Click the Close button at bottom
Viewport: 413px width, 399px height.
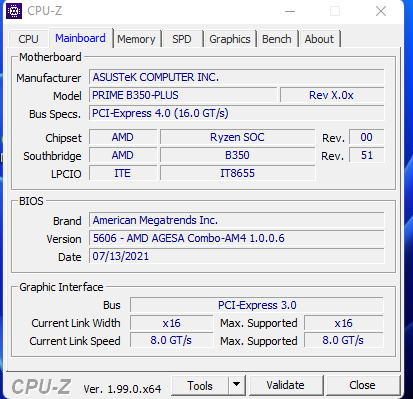[362, 385]
